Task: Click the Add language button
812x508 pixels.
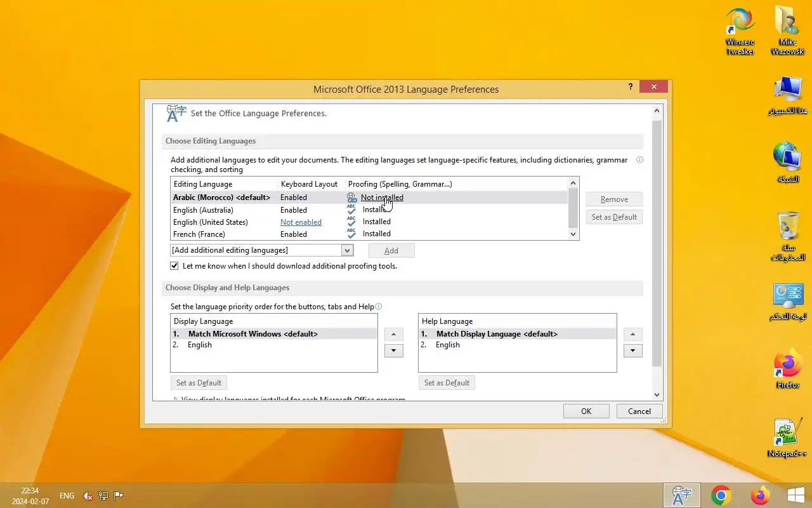Action: click(x=391, y=250)
